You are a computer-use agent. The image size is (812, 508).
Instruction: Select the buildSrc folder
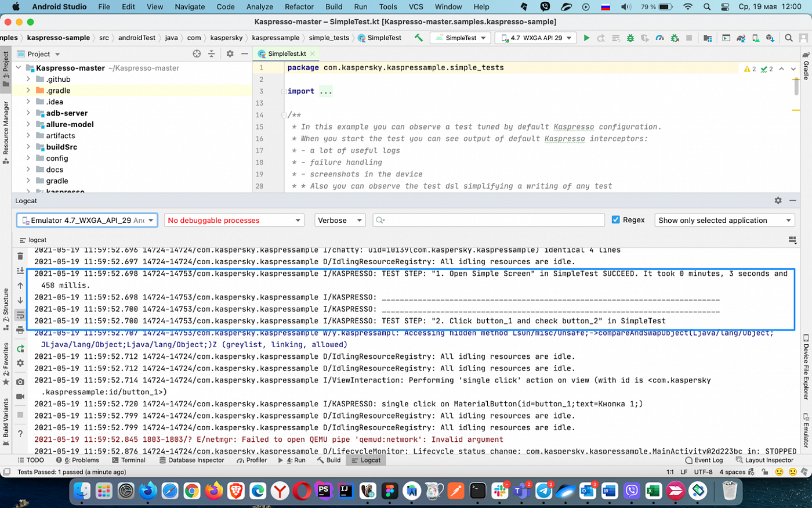coord(61,147)
